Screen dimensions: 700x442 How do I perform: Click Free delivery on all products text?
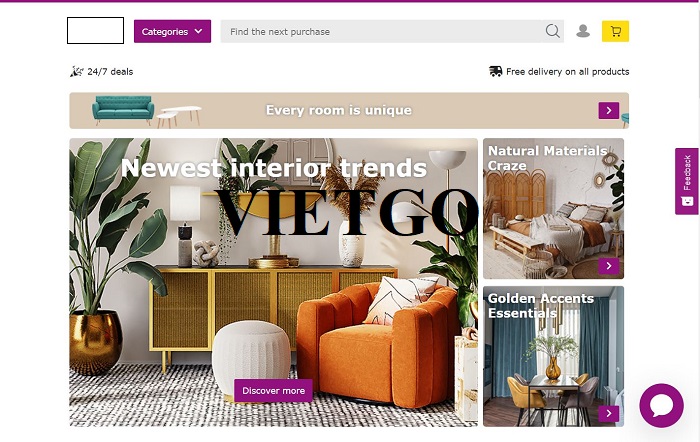[567, 71]
